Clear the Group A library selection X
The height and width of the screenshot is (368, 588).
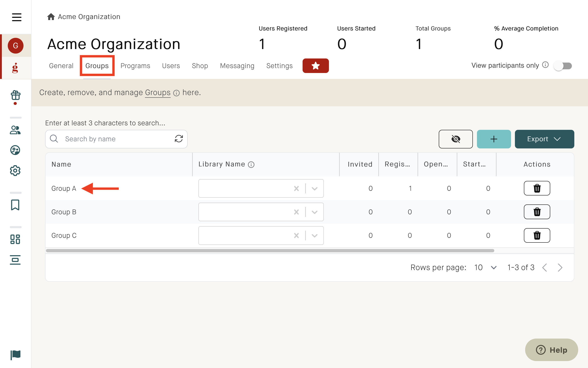(x=296, y=188)
